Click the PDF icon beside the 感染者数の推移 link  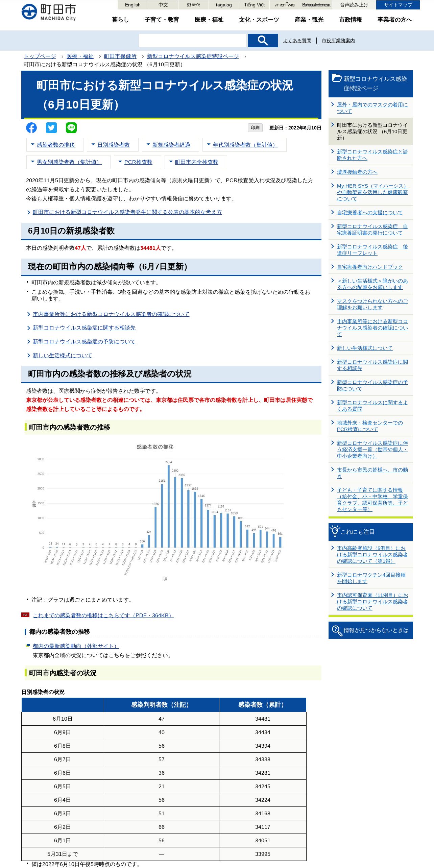(x=25, y=615)
